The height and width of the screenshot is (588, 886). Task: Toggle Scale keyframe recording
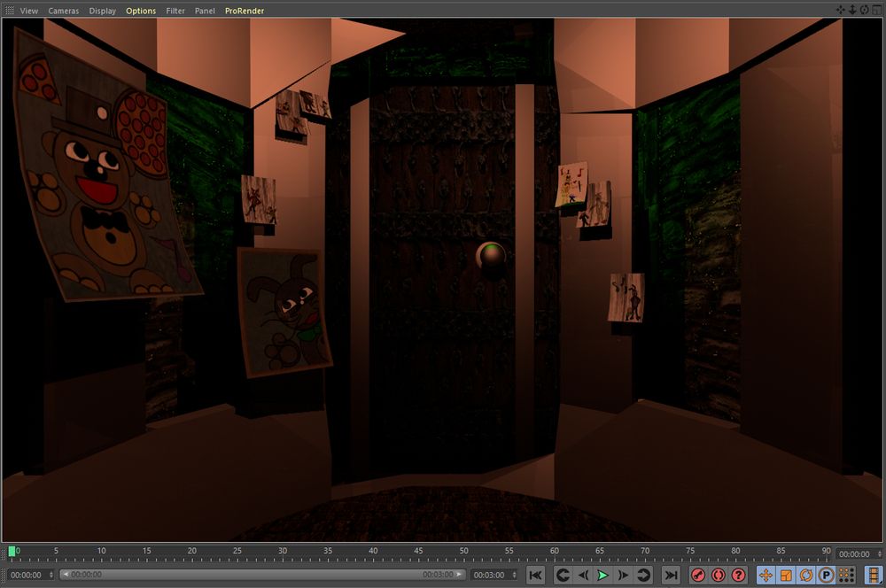click(786, 575)
